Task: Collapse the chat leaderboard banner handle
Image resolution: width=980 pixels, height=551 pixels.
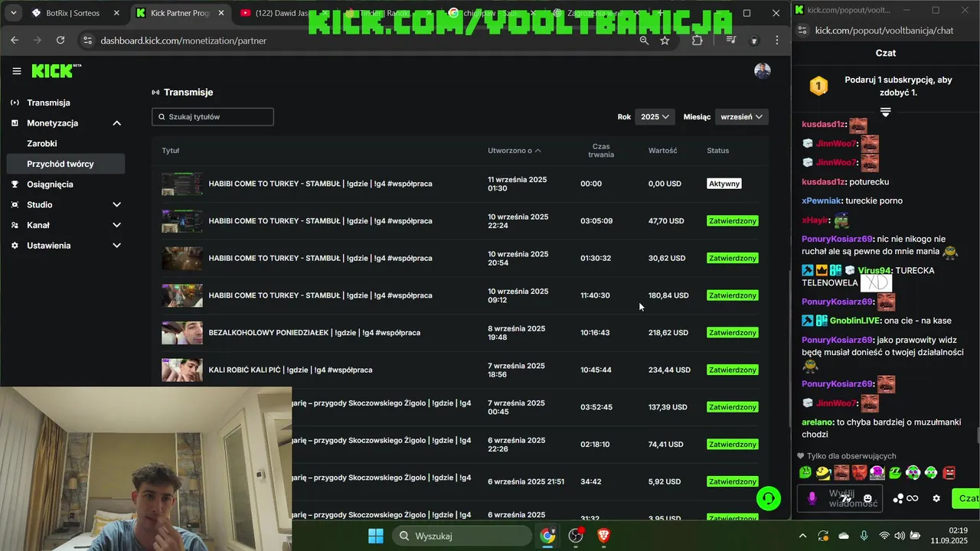Action: tap(885, 112)
